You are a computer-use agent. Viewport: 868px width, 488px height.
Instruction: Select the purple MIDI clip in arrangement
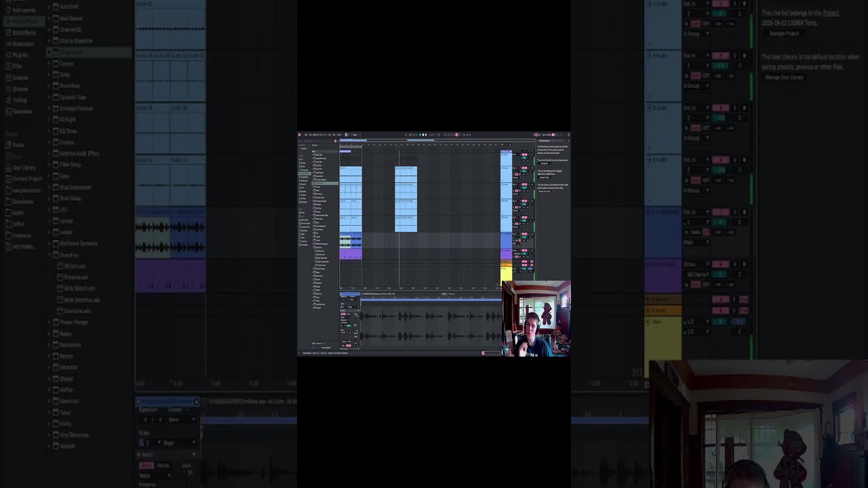coord(351,254)
